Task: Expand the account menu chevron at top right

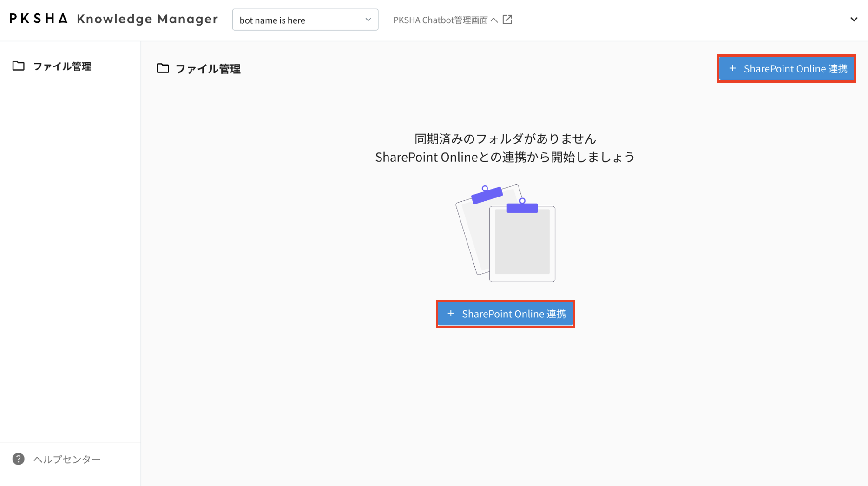Action: 854,20
